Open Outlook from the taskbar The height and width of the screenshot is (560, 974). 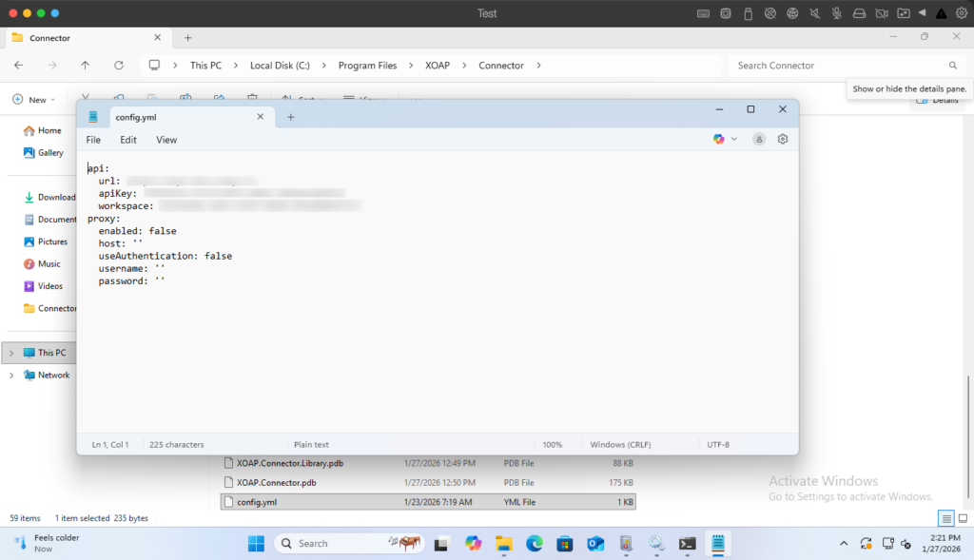(x=595, y=544)
